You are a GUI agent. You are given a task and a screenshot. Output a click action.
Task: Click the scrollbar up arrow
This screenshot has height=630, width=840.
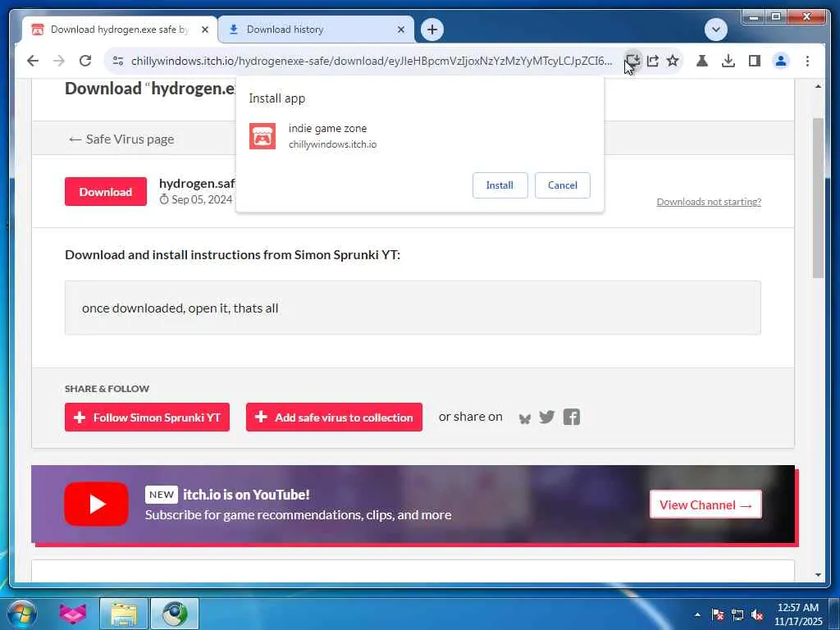(818, 86)
